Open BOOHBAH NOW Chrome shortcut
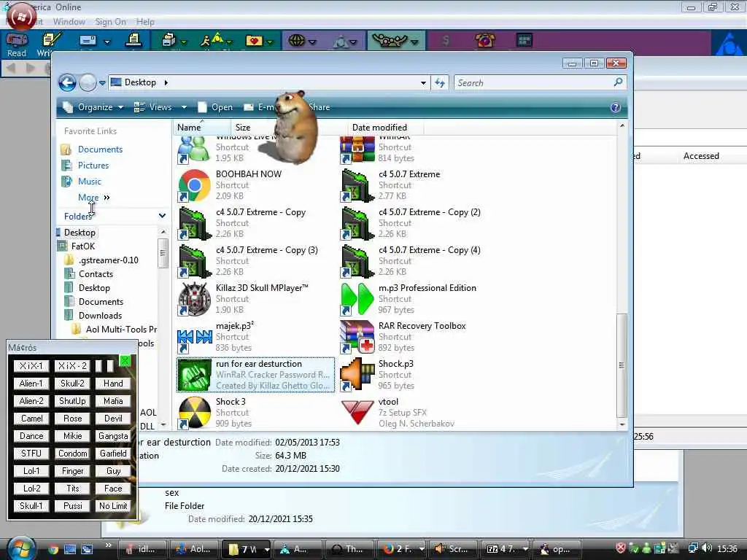 point(194,185)
